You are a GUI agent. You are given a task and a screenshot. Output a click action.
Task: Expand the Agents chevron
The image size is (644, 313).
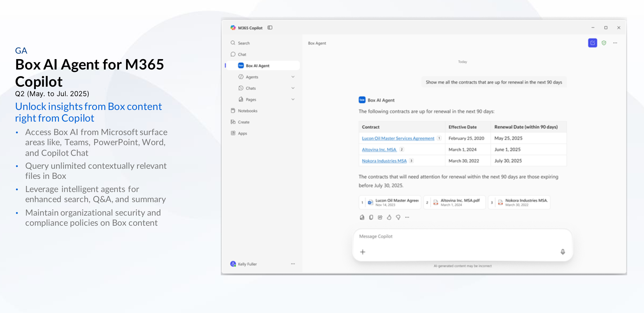click(x=293, y=77)
